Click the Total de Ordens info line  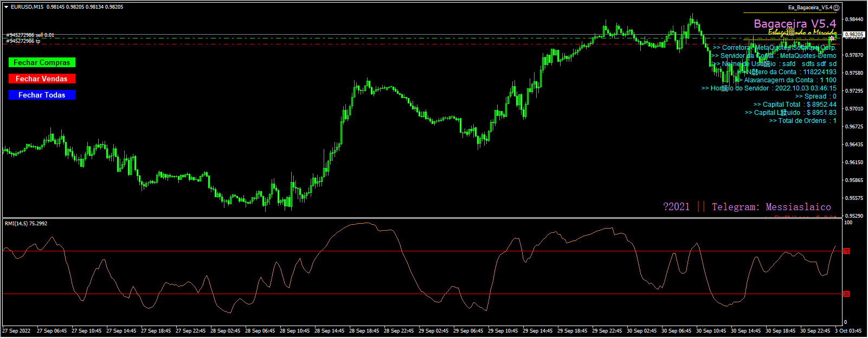[802, 121]
